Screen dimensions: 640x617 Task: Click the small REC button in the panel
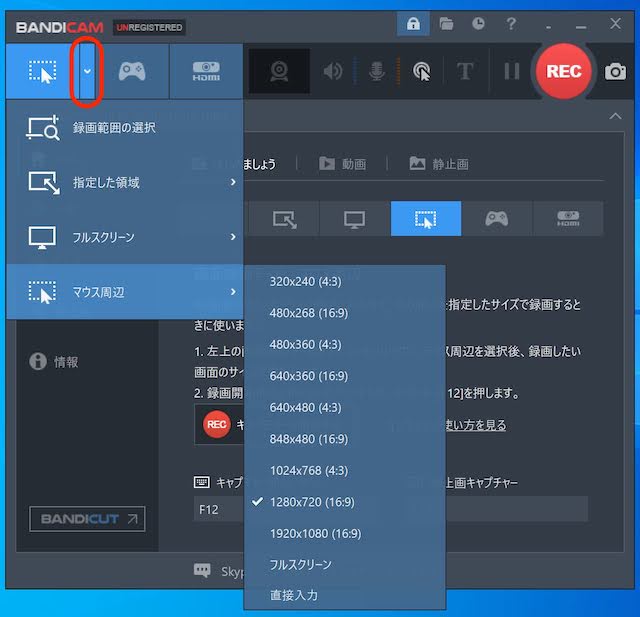(x=216, y=424)
